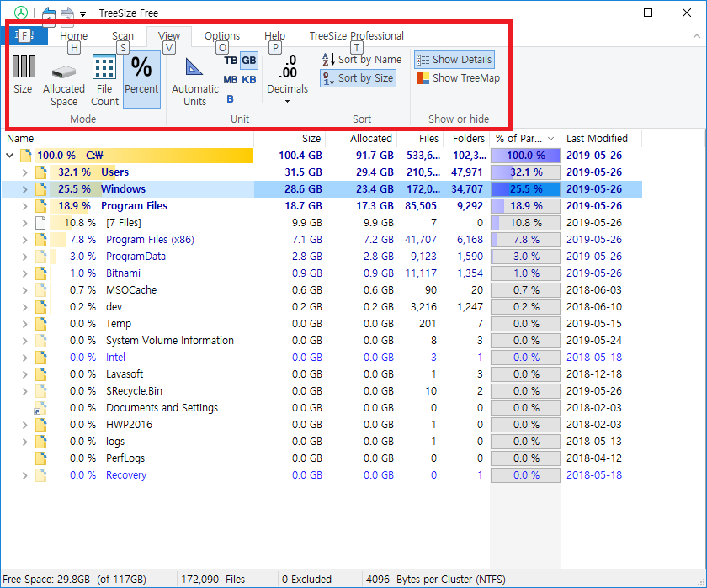Click the PerfLogs folder icon
The width and height of the screenshot is (707, 588).
coord(41,458)
